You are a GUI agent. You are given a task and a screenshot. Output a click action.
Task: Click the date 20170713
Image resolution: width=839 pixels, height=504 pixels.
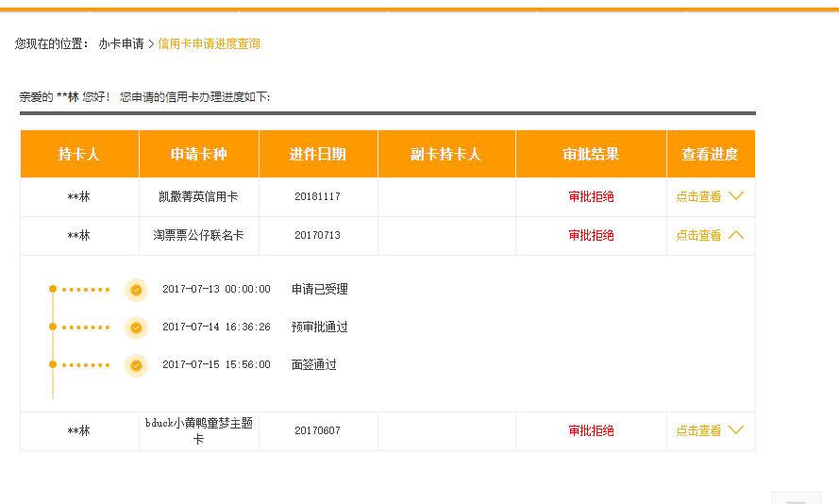click(x=317, y=235)
